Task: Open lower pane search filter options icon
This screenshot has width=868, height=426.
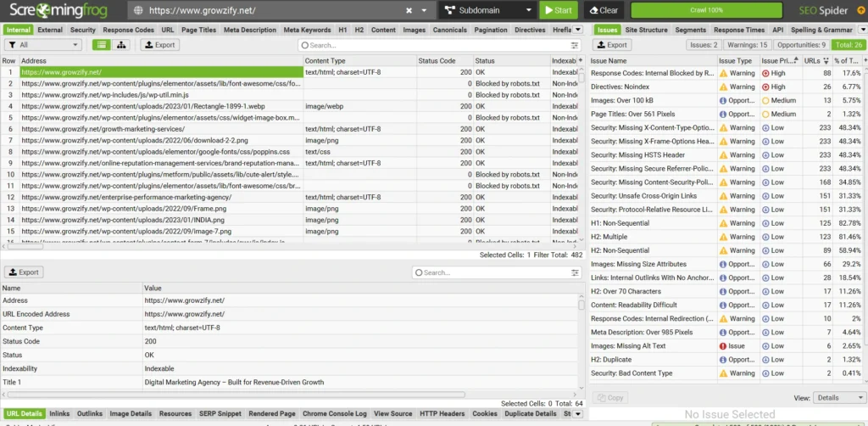Action: pyautogui.click(x=576, y=272)
